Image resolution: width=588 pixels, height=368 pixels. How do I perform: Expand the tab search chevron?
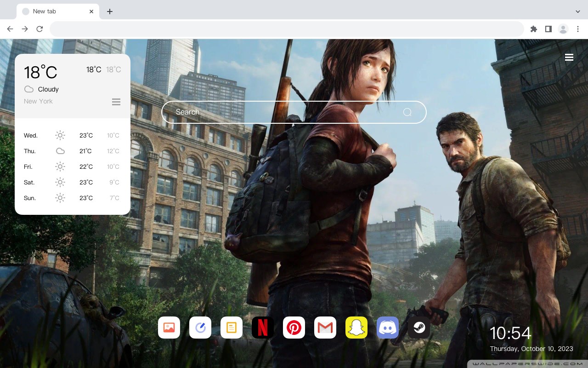578,11
